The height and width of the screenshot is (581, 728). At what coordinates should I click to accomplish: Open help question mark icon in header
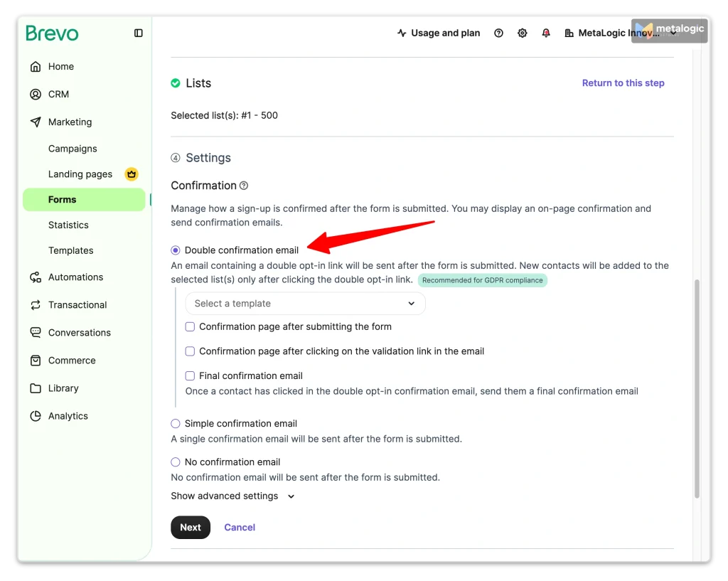click(x=498, y=33)
